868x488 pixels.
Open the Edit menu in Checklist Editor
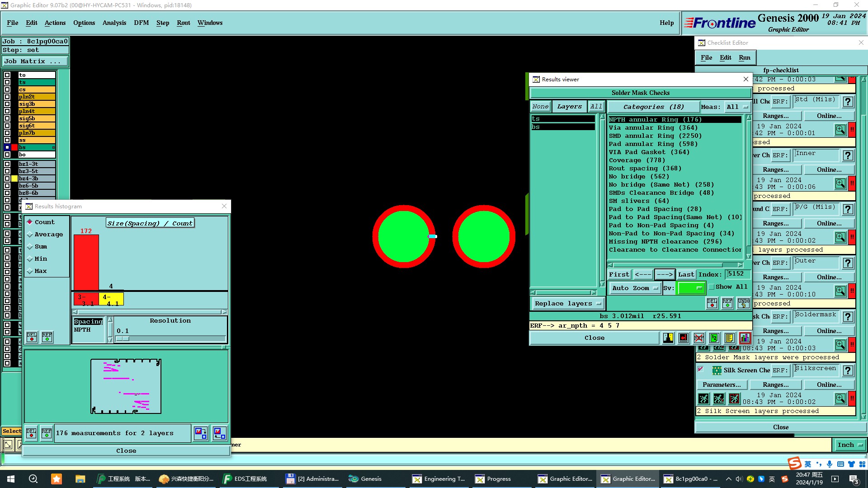pos(726,57)
